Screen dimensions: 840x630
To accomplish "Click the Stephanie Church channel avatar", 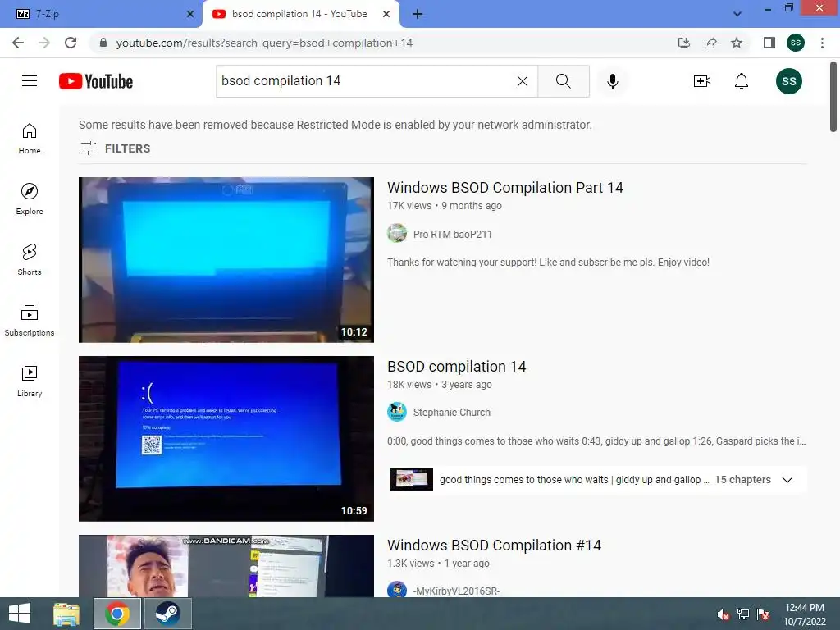I will pos(397,412).
